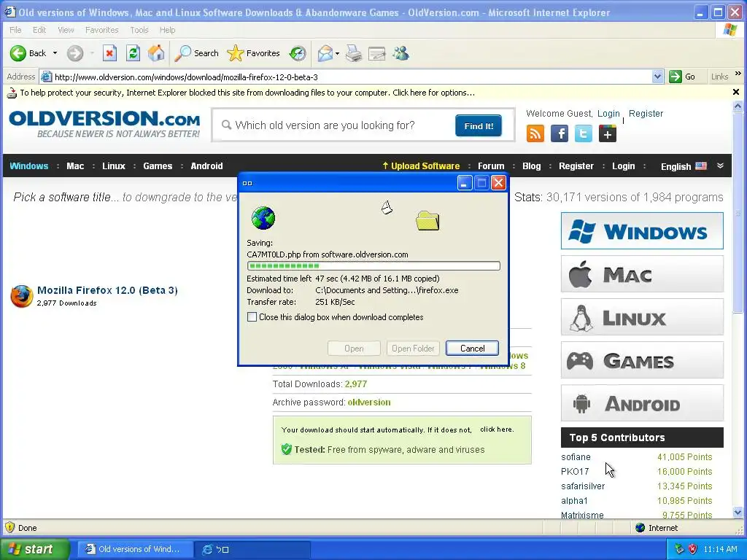The height and width of the screenshot is (560, 747).
Task: Click the red security shield tray icon
Action: pos(693,549)
